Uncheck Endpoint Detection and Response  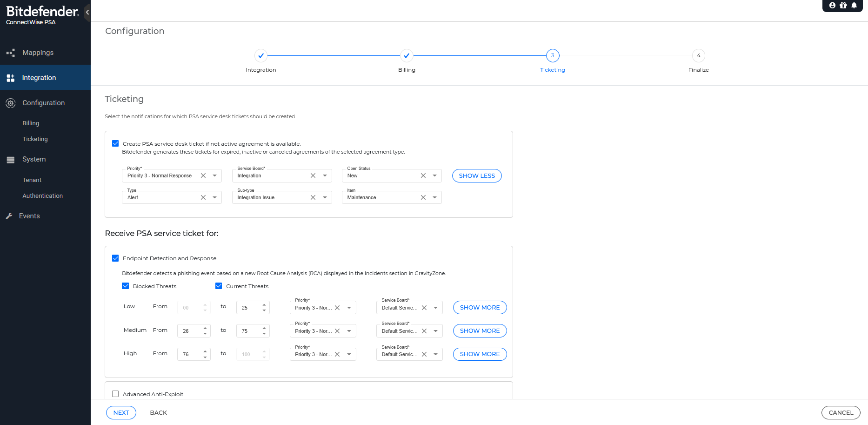pyautogui.click(x=115, y=258)
